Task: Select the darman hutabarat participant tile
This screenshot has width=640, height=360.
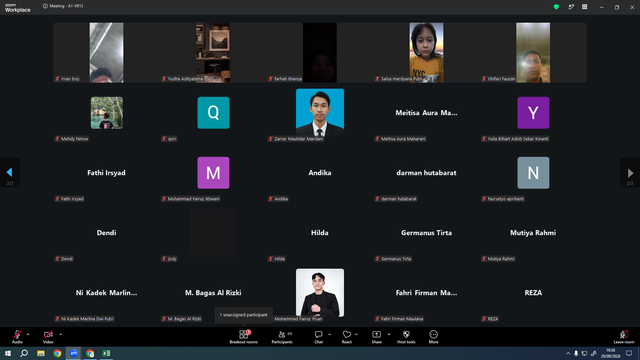Action: 426,173
